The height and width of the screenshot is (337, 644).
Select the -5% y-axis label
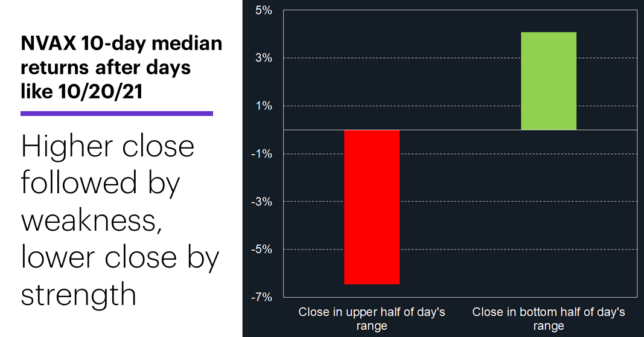[x=262, y=249]
